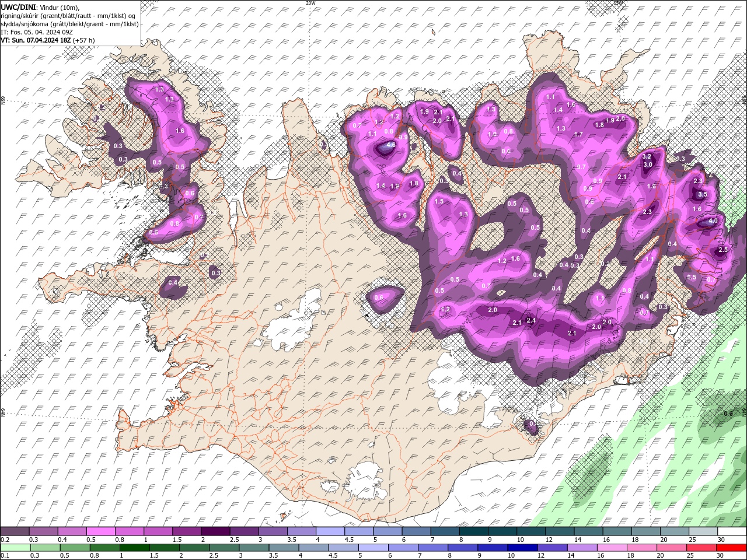The height and width of the screenshot is (560, 747).
Task: Click the 1.7 snowfall value on the map
Action: (578, 134)
